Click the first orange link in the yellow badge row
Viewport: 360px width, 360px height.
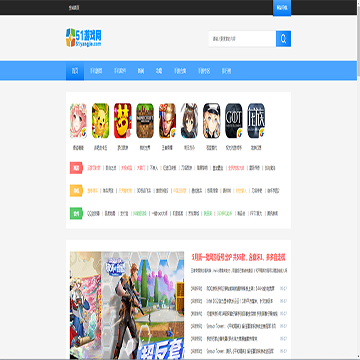coord(92,191)
